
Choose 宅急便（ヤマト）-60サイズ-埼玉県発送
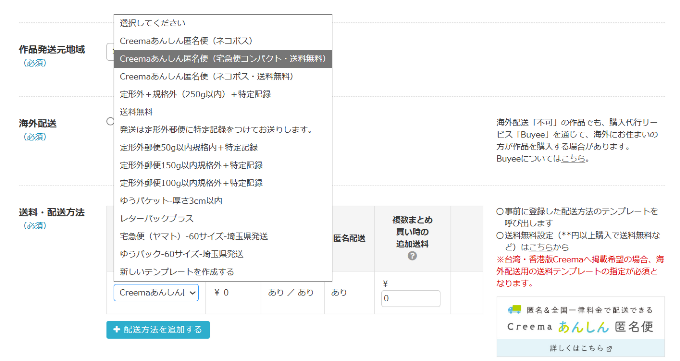coord(223,236)
